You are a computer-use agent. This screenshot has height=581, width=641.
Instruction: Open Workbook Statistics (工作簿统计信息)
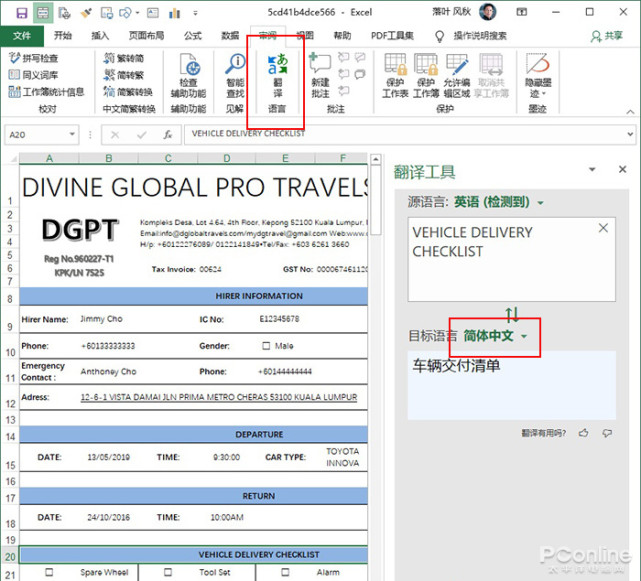[46, 92]
